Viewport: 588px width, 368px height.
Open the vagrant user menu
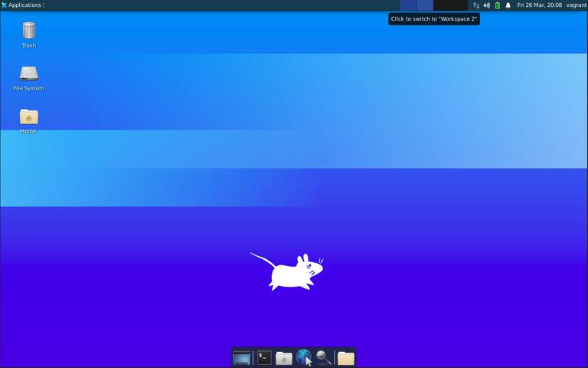click(576, 5)
